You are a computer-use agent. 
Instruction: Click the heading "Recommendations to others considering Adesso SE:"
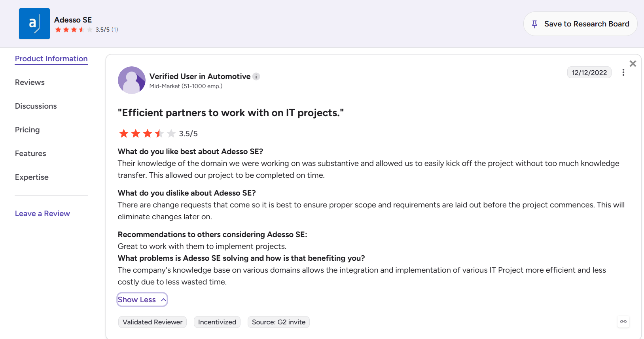pos(212,234)
